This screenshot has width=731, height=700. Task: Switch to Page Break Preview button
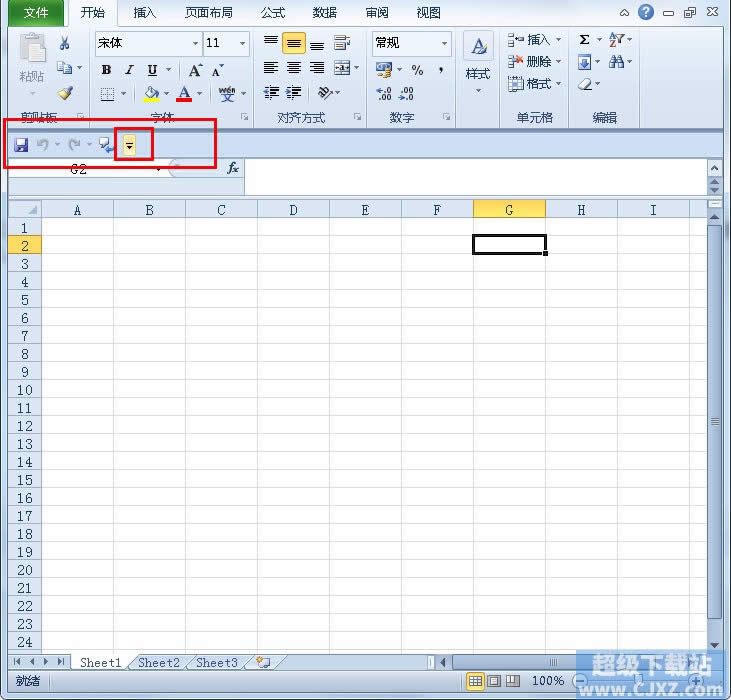coord(513,681)
